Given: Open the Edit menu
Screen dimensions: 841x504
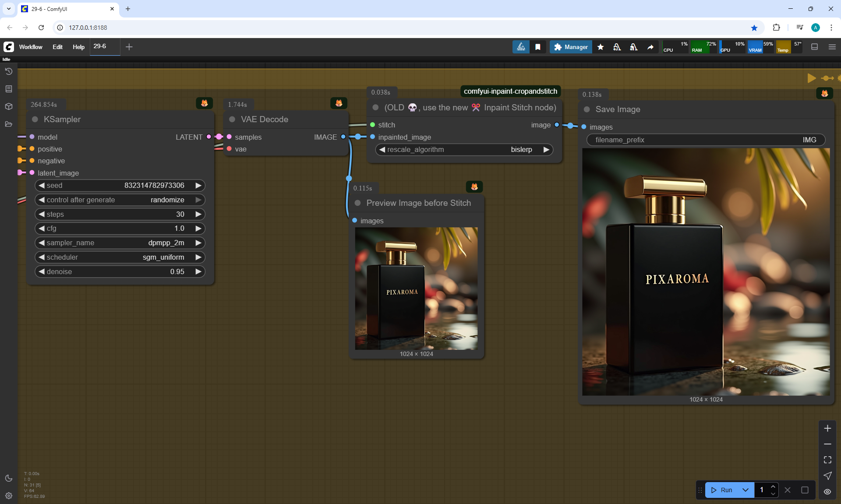Looking at the screenshot, I should pos(57,47).
